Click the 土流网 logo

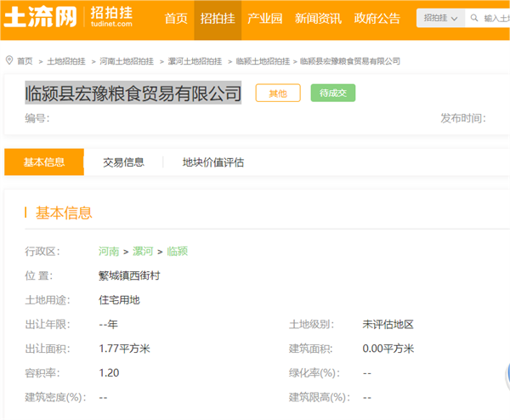coord(42,19)
